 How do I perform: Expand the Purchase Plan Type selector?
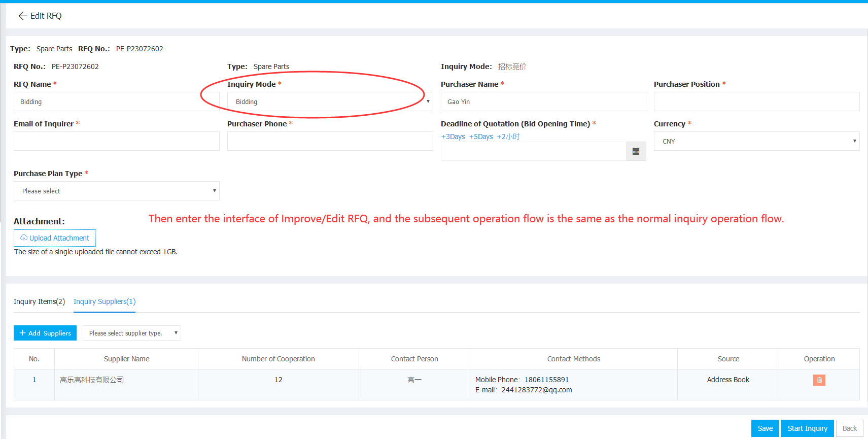pos(117,191)
